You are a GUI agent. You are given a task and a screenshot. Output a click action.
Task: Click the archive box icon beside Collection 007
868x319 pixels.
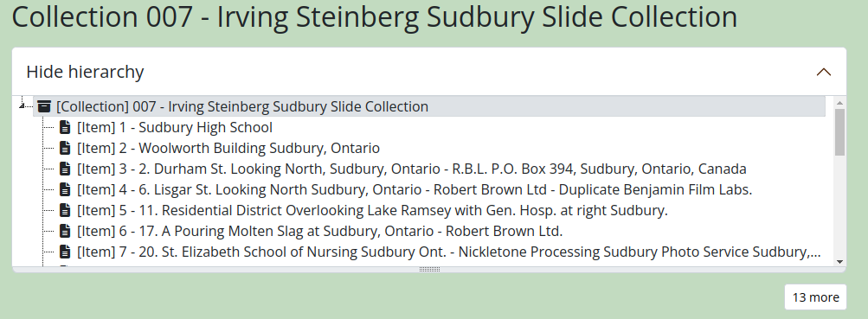44,106
